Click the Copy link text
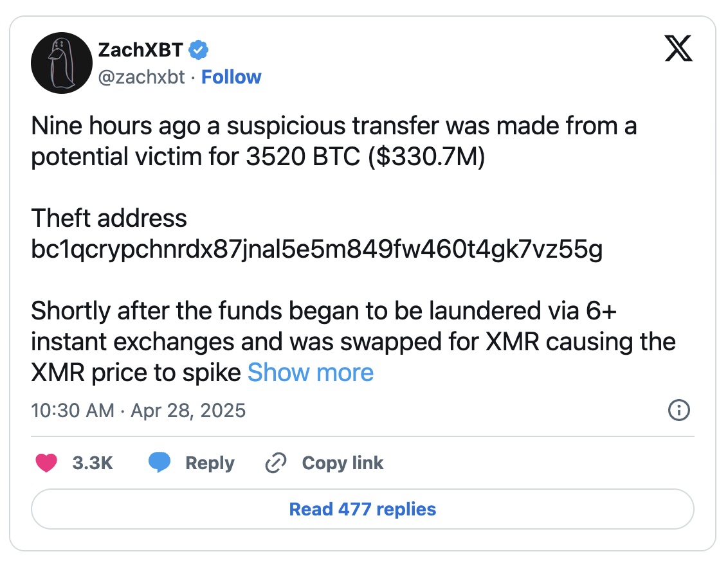728x563 pixels. click(342, 463)
